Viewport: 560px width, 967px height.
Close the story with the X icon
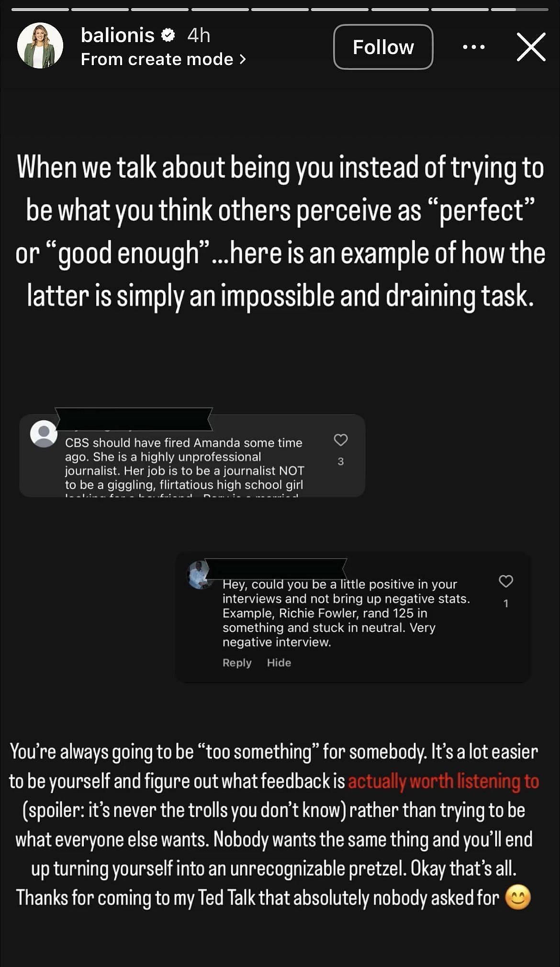coord(531,47)
